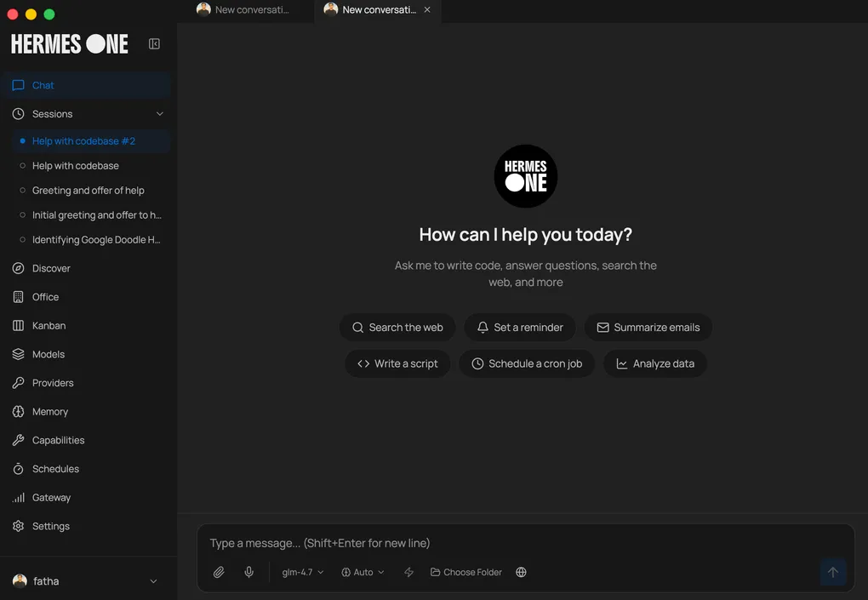868x600 pixels.
Task: Collapse the sidebar with the panel icon
Action: click(154, 43)
